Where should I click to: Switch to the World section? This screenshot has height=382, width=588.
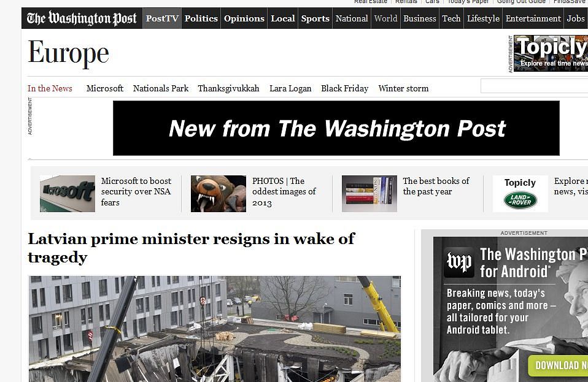point(385,18)
